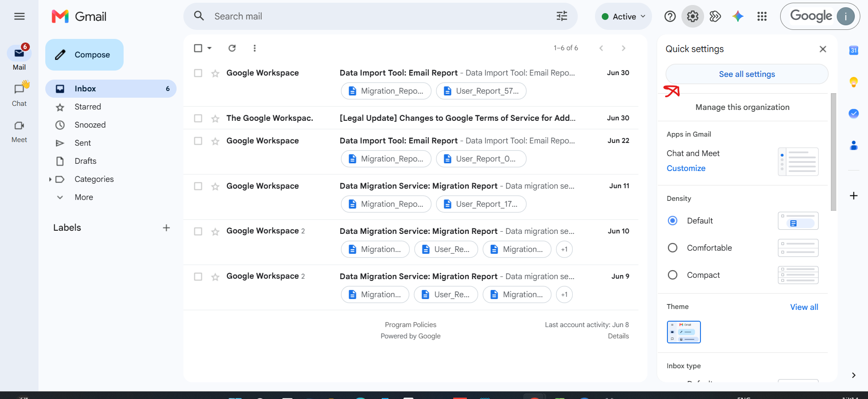Open the Active status dropdown
868x399 pixels.
(x=623, y=16)
